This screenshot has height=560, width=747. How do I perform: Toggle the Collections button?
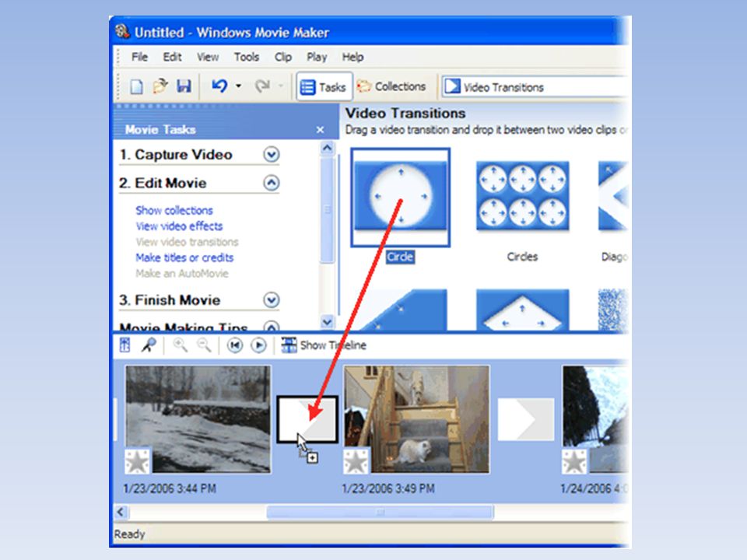click(x=391, y=86)
